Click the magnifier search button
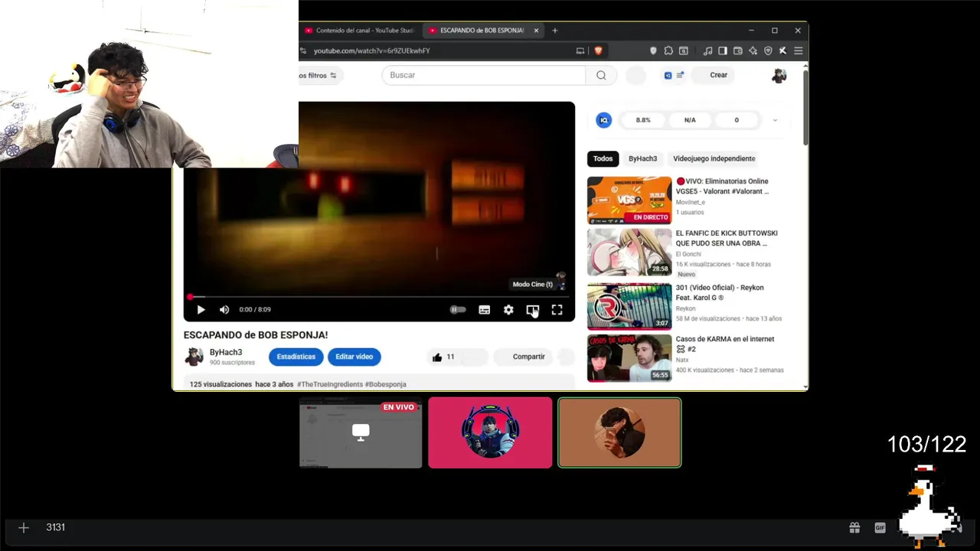Viewport: 980px width, 551px height. coord(601,75)
